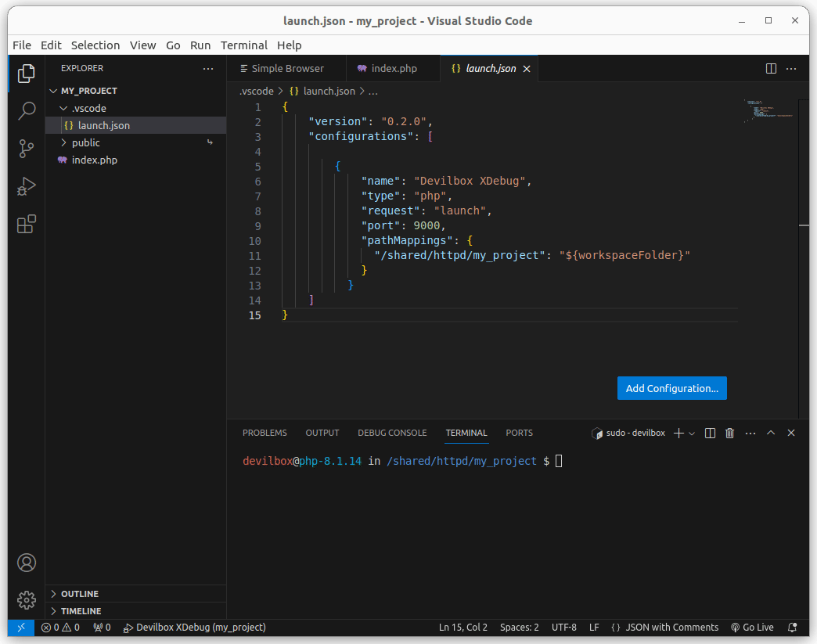Open the Terminal menu
This screenshot has height=644, width=817.
pyautogui.click(x=243, y=45)
